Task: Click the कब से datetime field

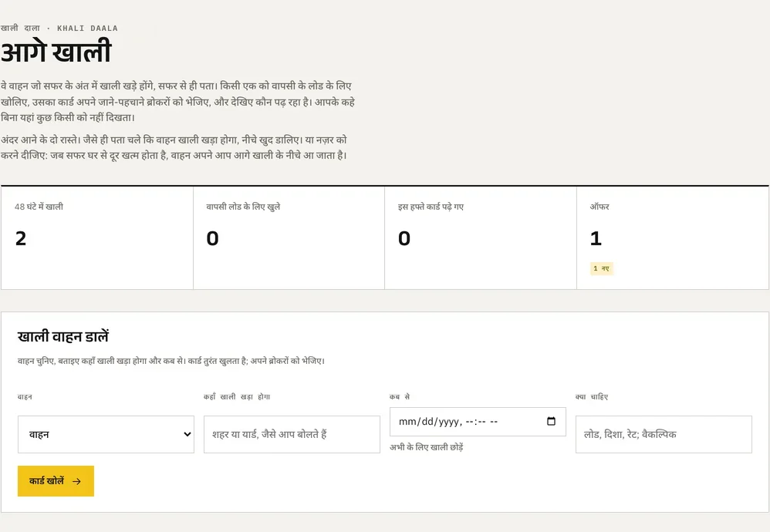Action: pyautogui.click(x=478, y=422)
